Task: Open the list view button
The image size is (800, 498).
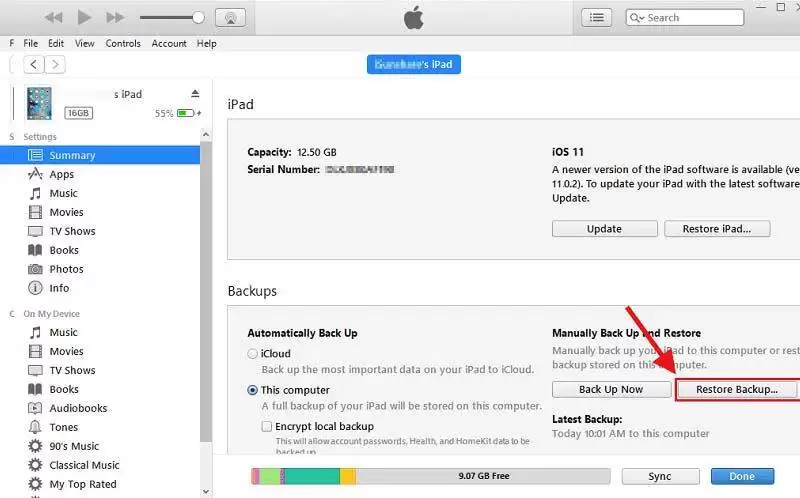Action: coord(596,18)
